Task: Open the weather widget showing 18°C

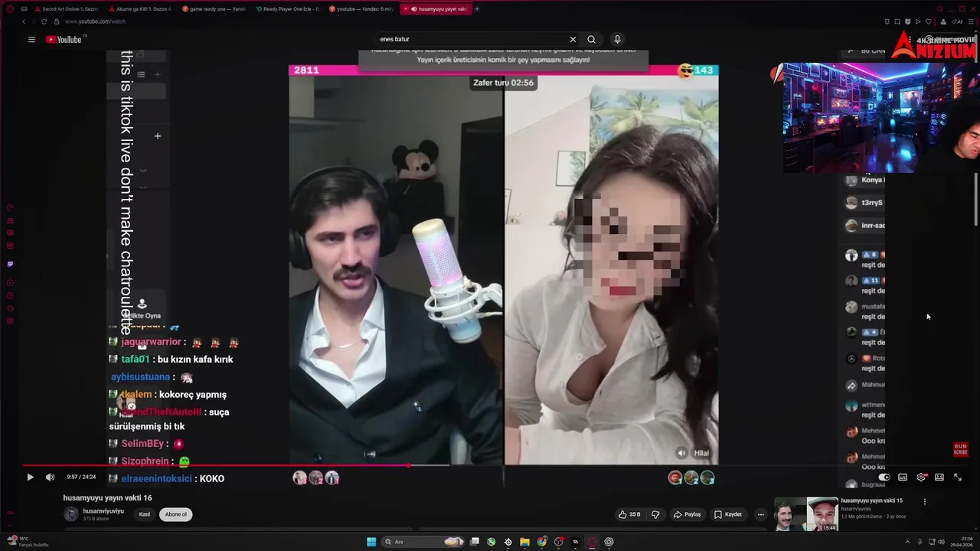Action: click(x=28, y=542)
